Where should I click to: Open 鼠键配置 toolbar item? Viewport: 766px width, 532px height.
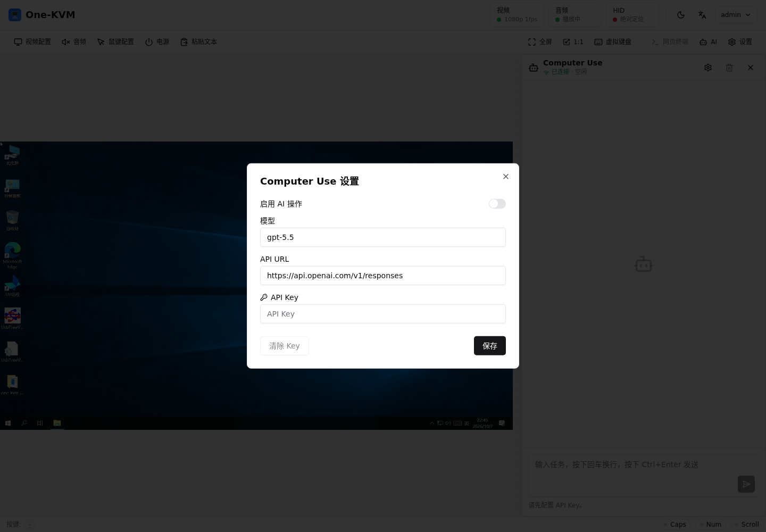pyautogui.click(x=115, y=41)
